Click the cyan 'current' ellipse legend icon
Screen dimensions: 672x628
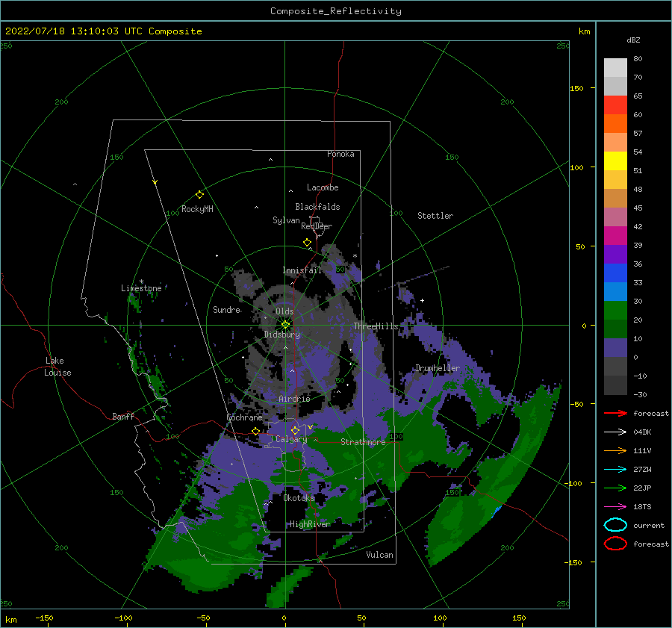(615, 525)
